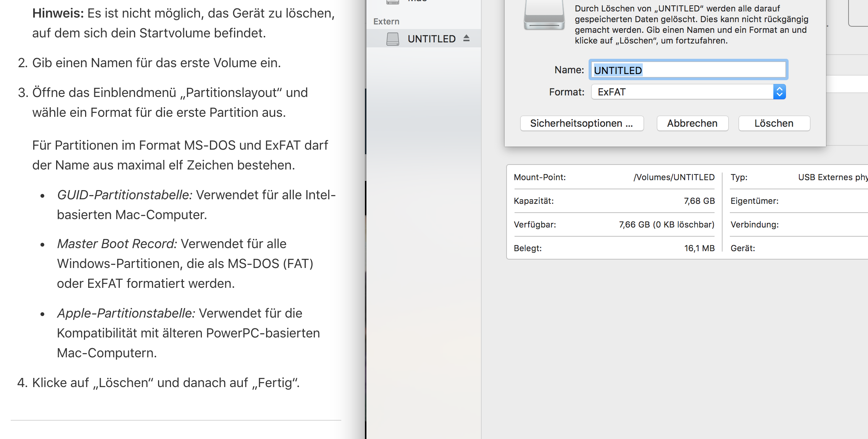Click the Verbindung info row
Image resolution: width=868 pixels, height=439 pixels.
click(x=754, y=224)
